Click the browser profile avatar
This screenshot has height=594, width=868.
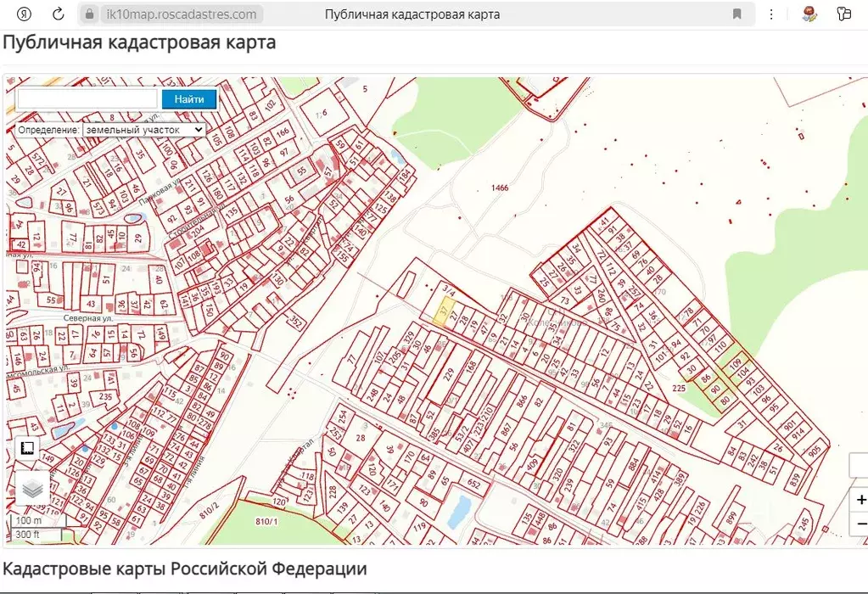809,14
